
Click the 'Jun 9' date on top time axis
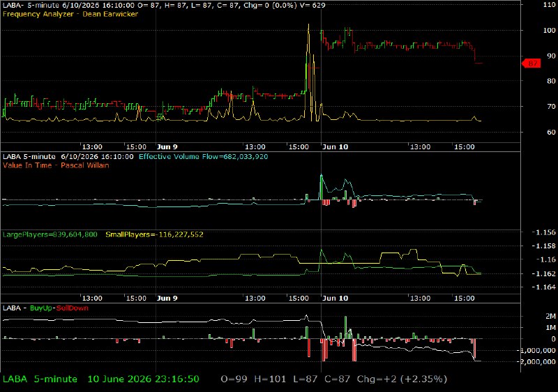coord(167,147)
